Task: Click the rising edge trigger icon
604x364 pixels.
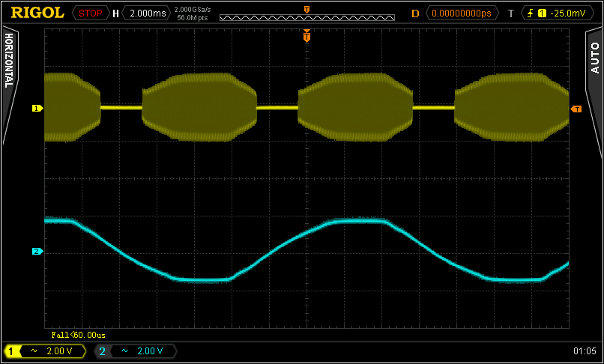Action: [531, 13]
